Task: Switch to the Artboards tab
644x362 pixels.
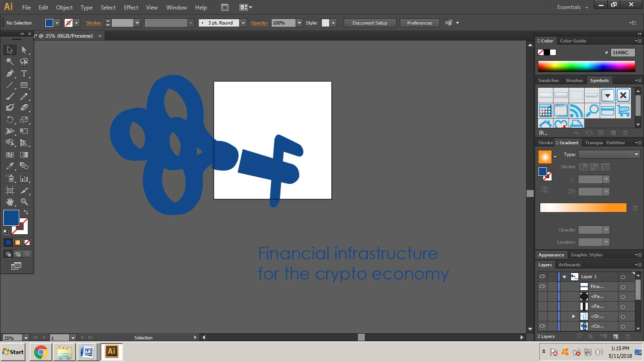Action: tap(570, 265)
